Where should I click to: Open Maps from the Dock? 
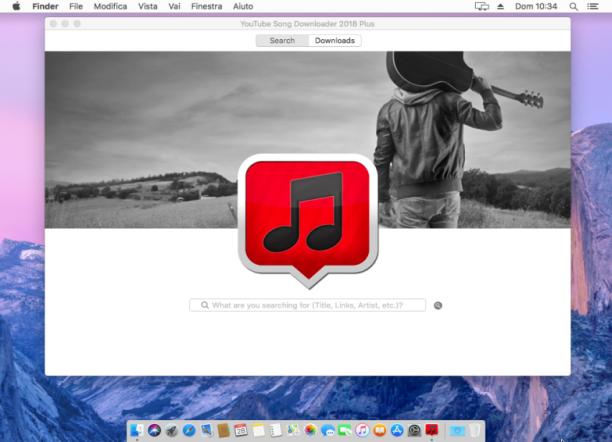click(293, 430)
